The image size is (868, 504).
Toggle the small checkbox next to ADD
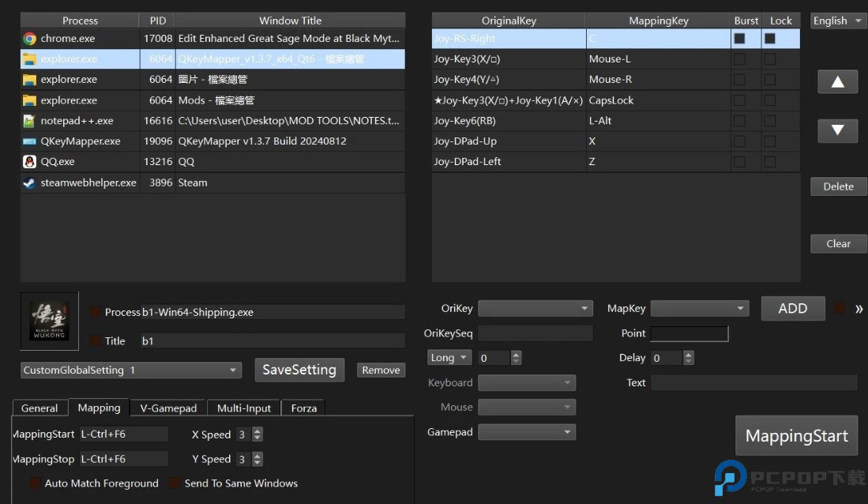[x=840, y=308]
